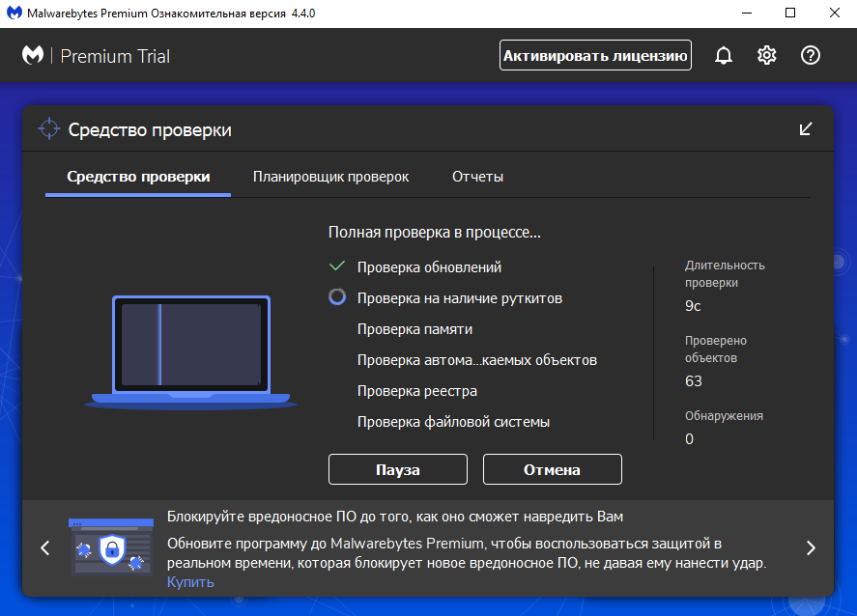Click the Блокируйте вредоносное ПО promo headline
Viewport: 857px width, 616px height.
coord(395,517)
